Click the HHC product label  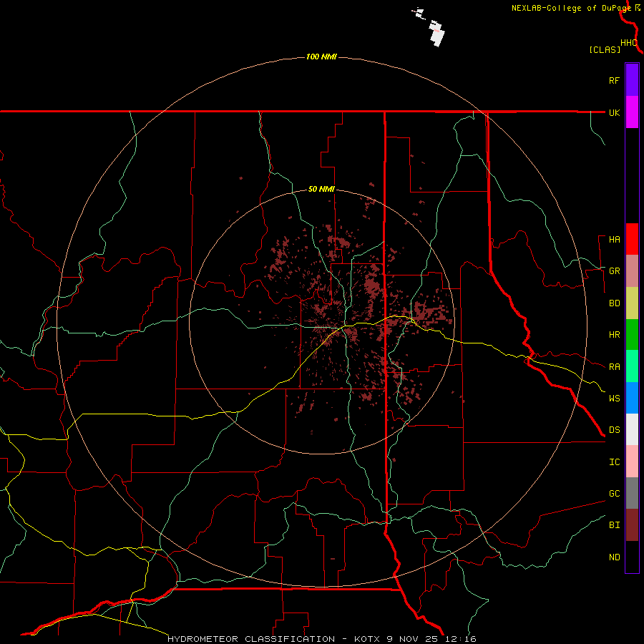point(629,43)
